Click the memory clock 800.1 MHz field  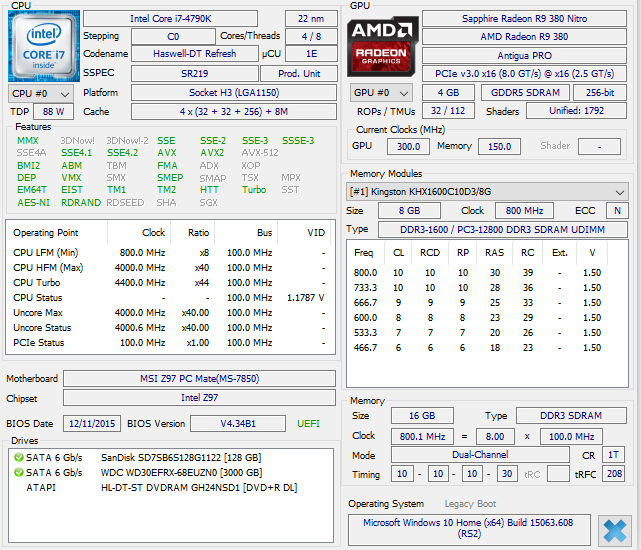point(422,436)
